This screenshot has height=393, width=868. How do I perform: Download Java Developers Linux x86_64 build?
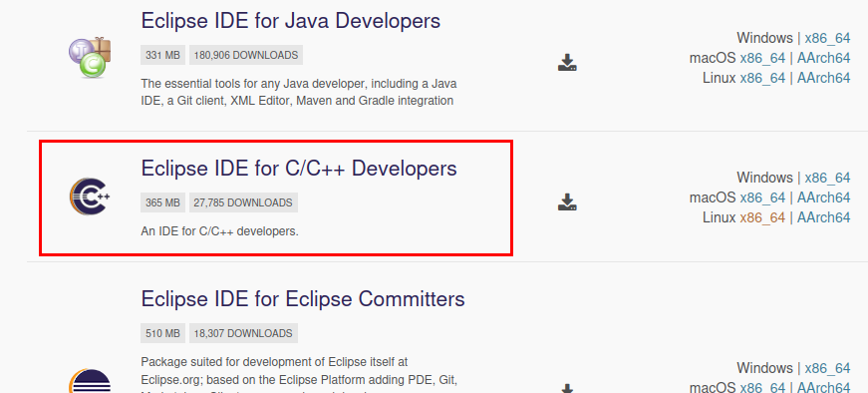click(x=762, y=78)
